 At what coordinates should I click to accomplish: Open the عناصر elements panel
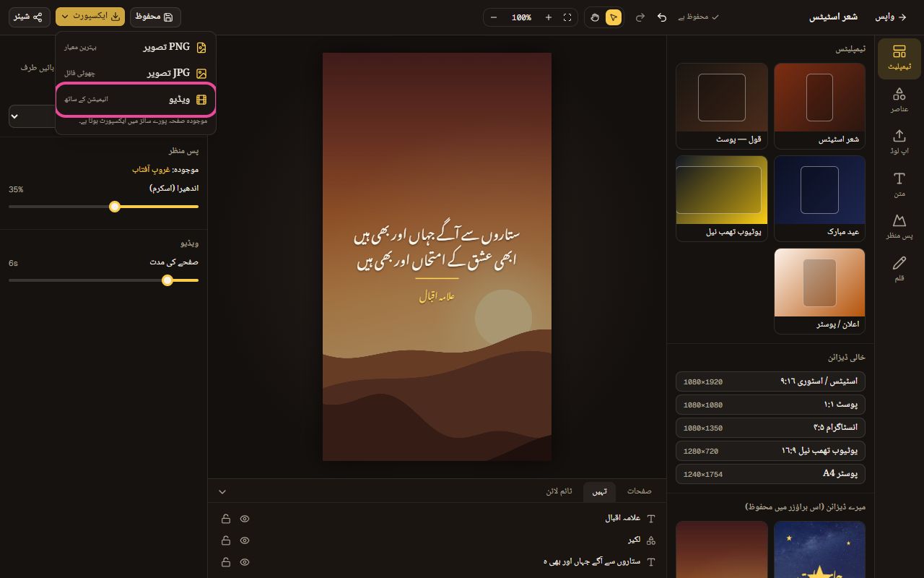[899, 100]
